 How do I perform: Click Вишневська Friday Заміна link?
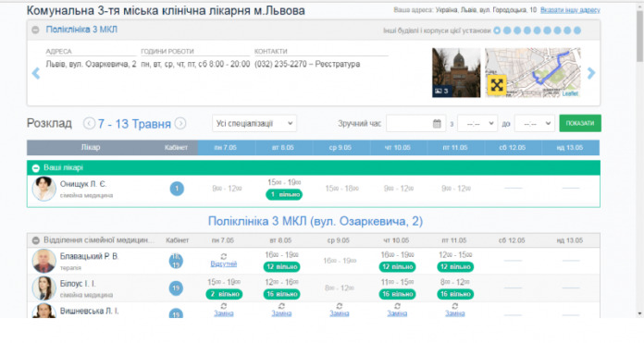455,313
